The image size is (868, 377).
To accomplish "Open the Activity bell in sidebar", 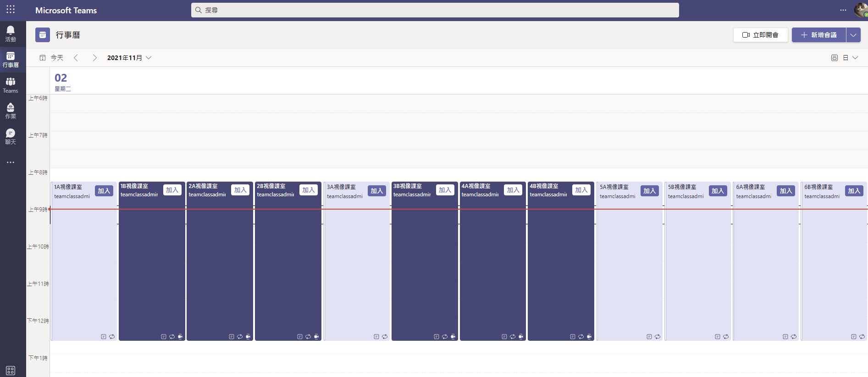I will 11,34.
